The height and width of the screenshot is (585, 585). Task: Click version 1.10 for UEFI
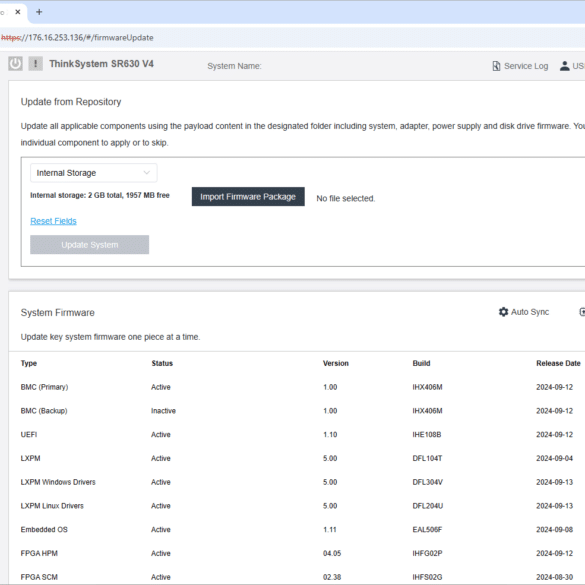pos(330,435)
